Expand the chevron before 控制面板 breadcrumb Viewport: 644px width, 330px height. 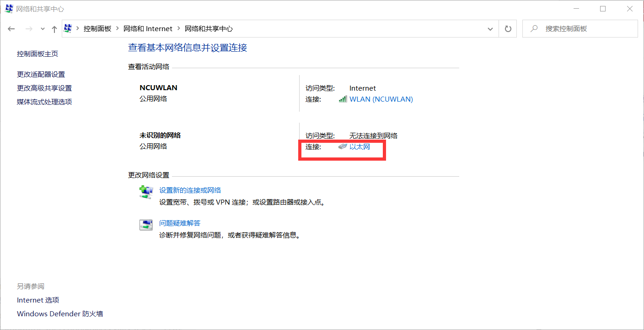pyautogui.click(x=78, y=28)
